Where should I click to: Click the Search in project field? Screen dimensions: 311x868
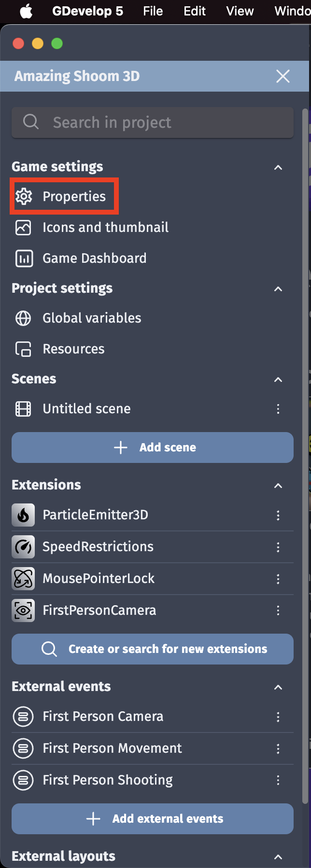[x=153, y=122]
